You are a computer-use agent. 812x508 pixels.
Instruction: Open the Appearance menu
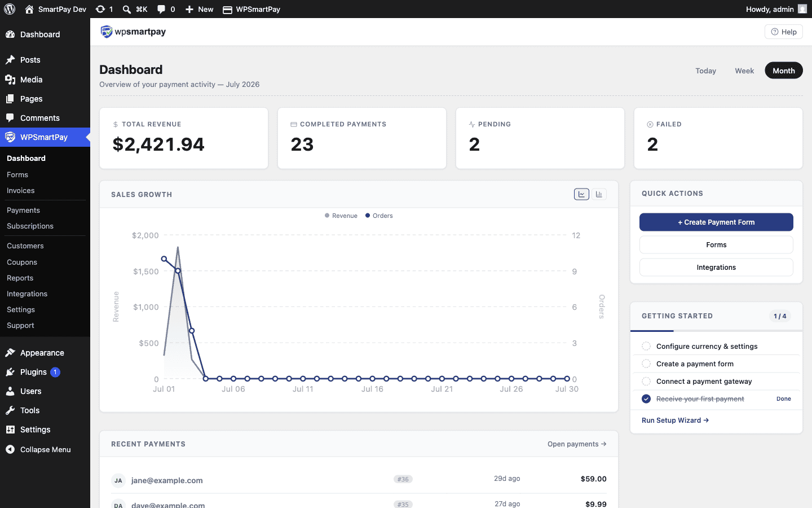[x=45, y=353]
